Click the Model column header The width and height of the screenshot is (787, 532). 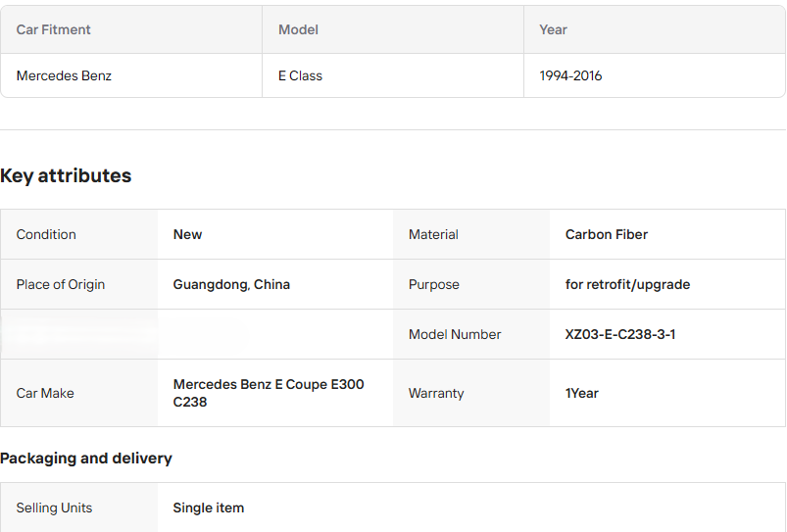tap(298, 29)
